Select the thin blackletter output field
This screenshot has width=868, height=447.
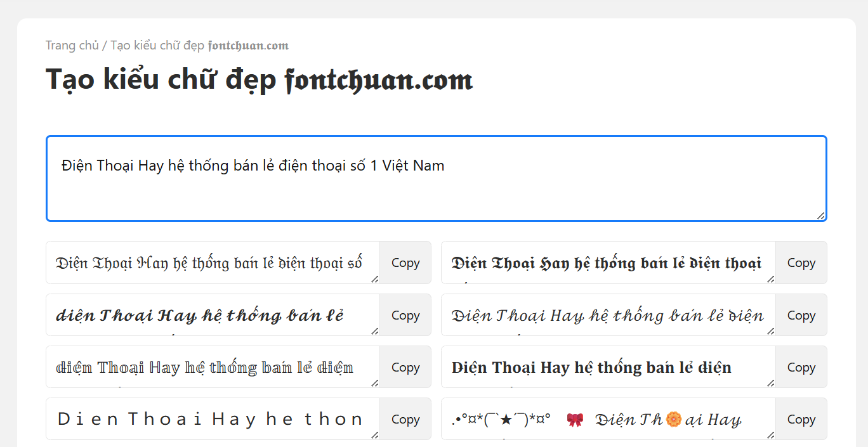tap(213, 262)
